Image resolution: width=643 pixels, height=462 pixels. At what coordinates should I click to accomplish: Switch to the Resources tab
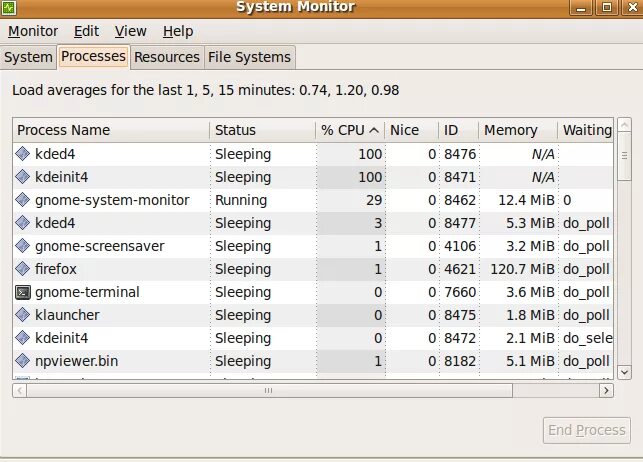click(x=167, y=57)
